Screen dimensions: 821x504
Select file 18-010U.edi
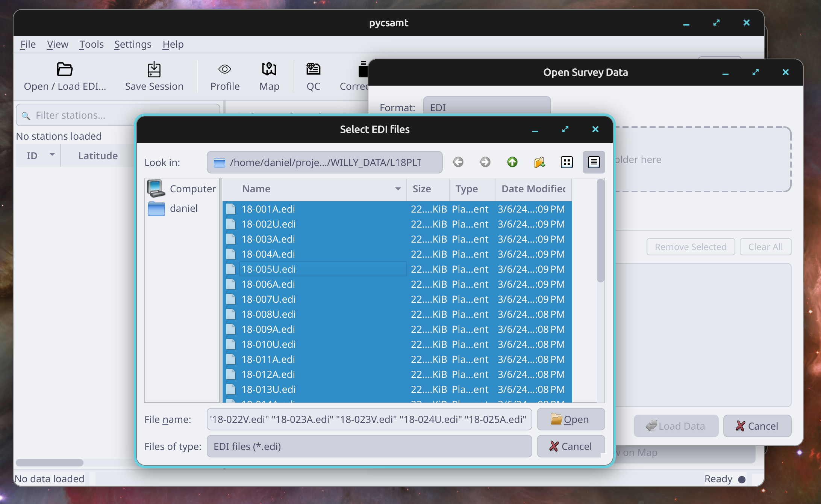point(397,344)
